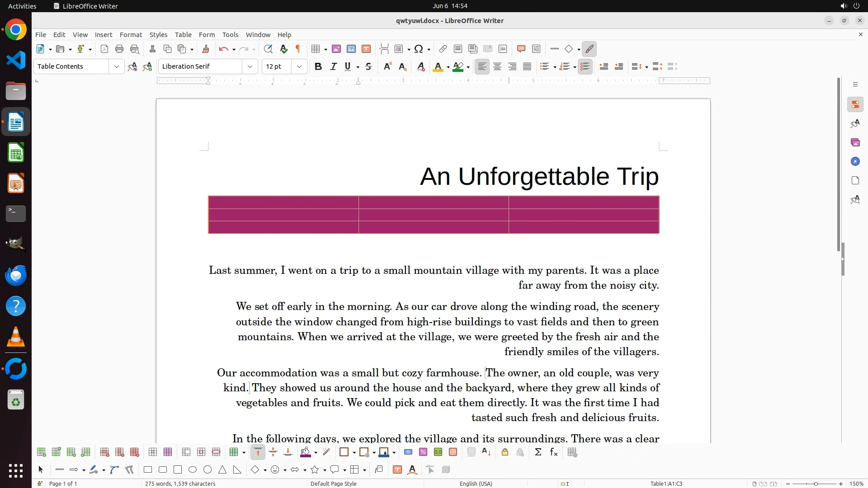Screen dimensions: 868x488
Task: Select the Ellipse drawing shape tool
Action: (x=193, y=470)
